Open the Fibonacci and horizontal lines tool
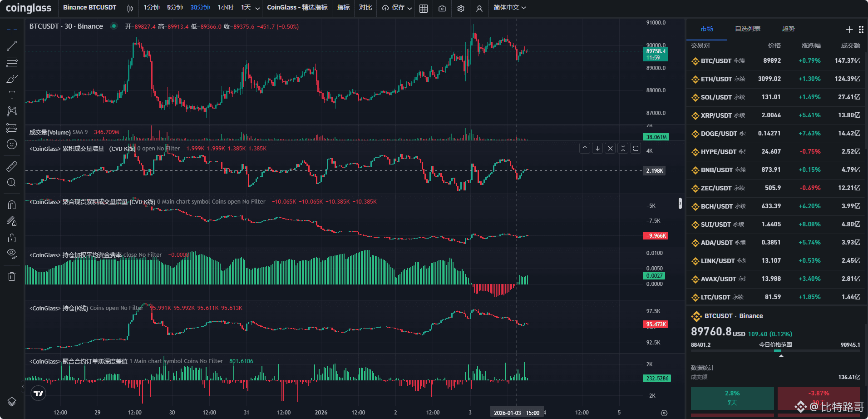 [x=12, y=62]
